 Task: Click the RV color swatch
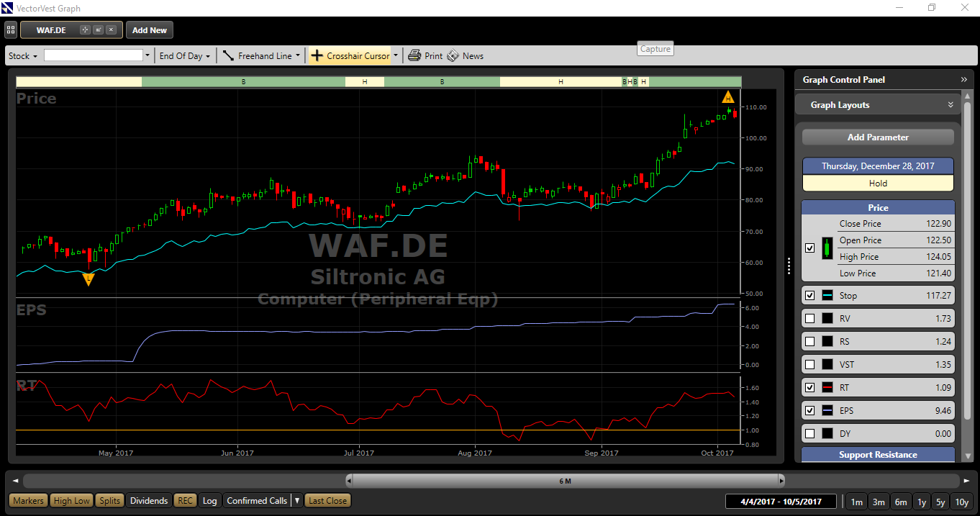[827, 319]
